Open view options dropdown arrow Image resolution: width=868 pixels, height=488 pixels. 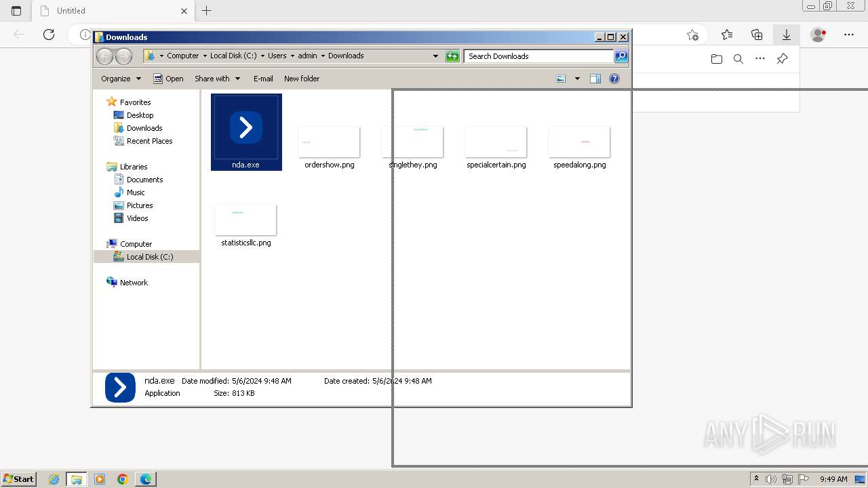point(577,79)
